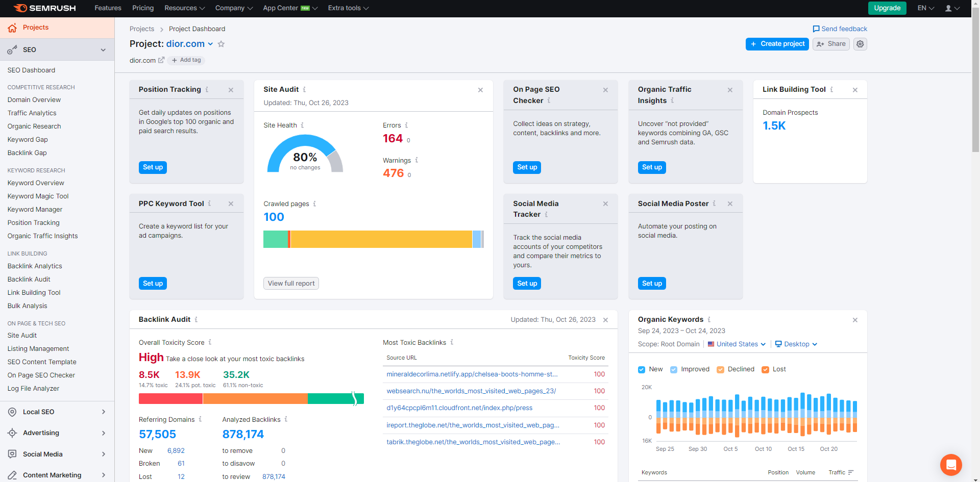
Task: Close the Social Media Tracker widget
Action: [605, 204]
